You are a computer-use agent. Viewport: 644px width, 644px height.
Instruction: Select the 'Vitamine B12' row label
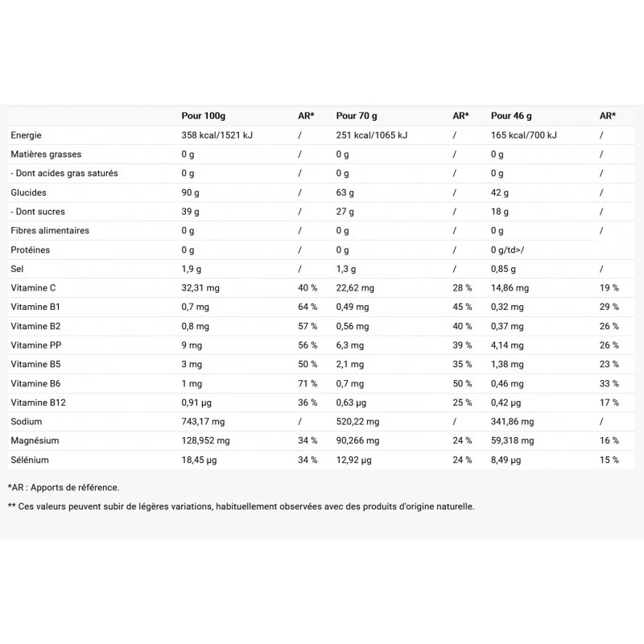[x=36, y=402]
